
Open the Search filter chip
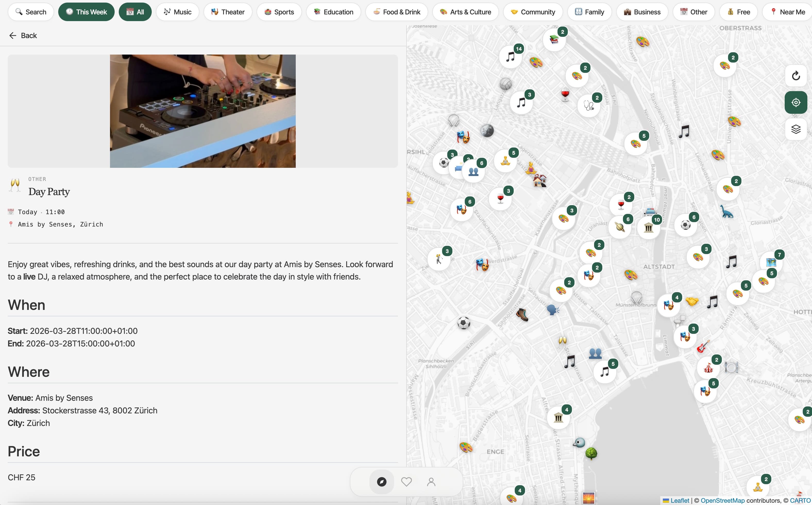pos(31,12)
